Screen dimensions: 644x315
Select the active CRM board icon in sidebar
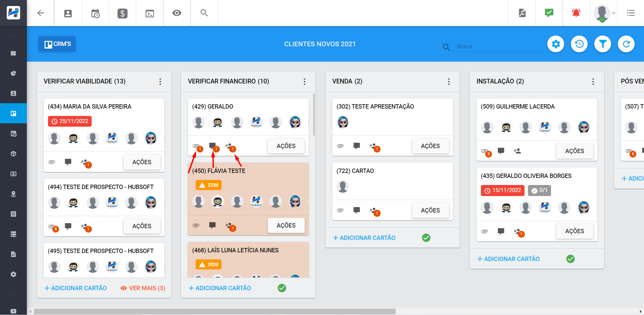(13, 113)
